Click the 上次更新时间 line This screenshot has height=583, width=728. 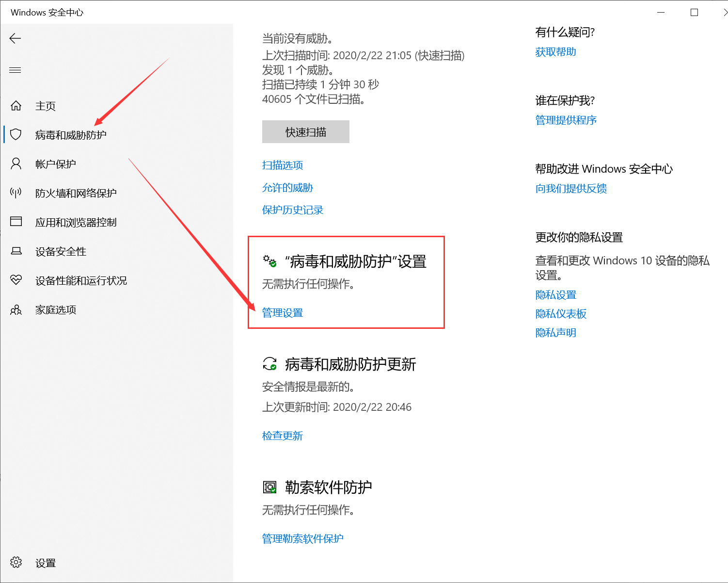337,407
